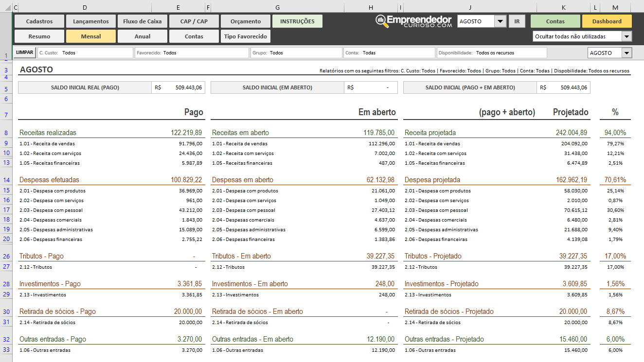Open the AGOSTO month dropdown in the toolbar
Screen dimensions: 644x362
click(499, 21)
